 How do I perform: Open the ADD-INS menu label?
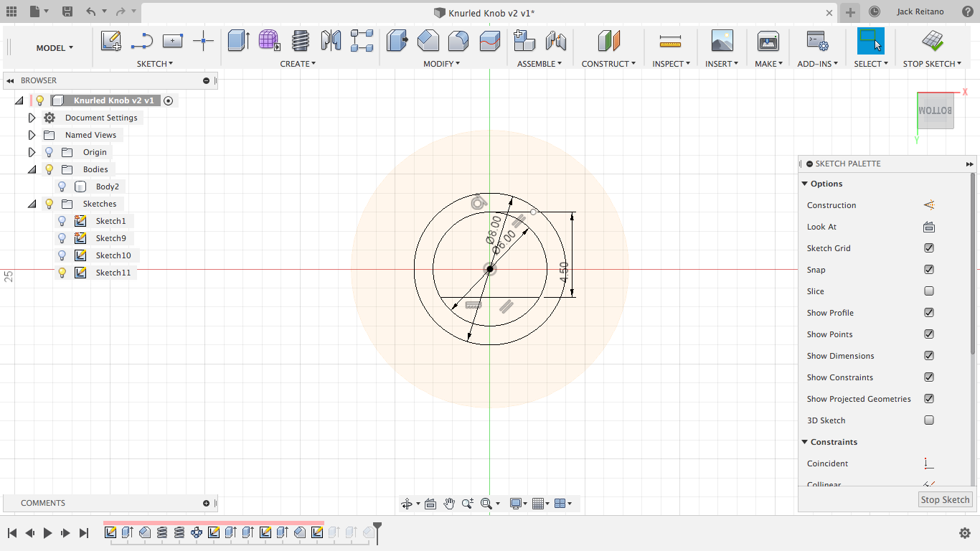(x=818, y=64)
